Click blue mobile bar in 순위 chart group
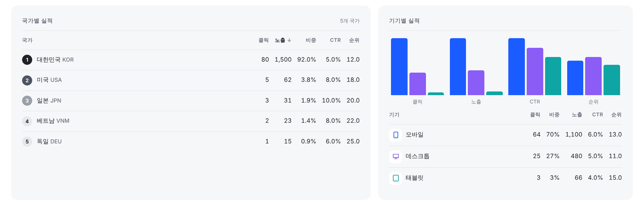Screen dimensions: 644x205 pyautogui.click(x=575, y=78)
